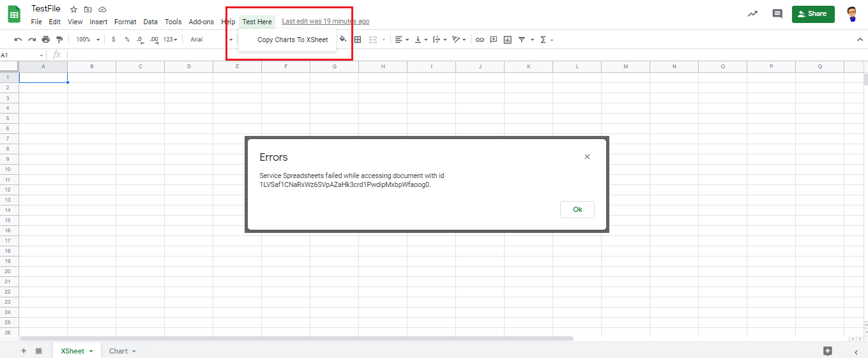This screenshot has height=358, width=868.
Task: Click the Print icon
Action: coord(45,40)
